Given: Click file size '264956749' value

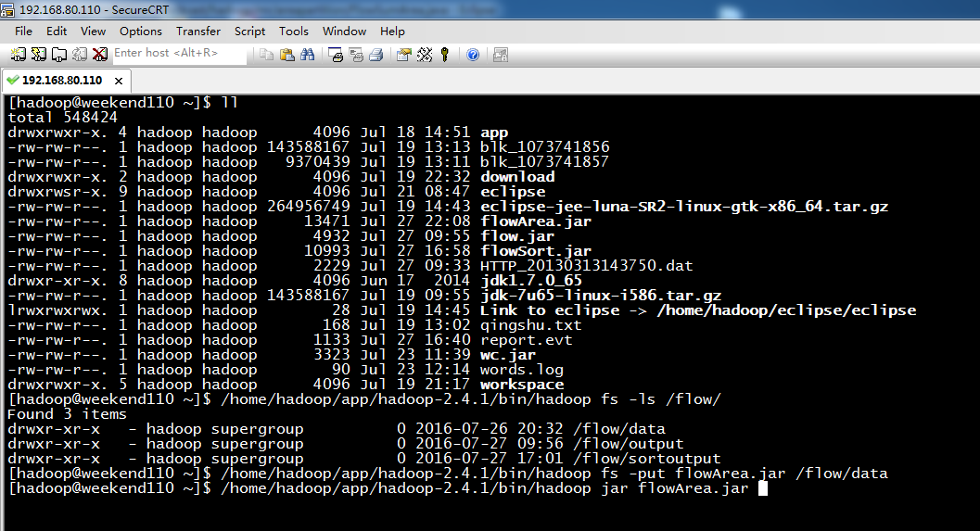Looking at the screenshot, I should pyautogui.click(x=308, y=207).
